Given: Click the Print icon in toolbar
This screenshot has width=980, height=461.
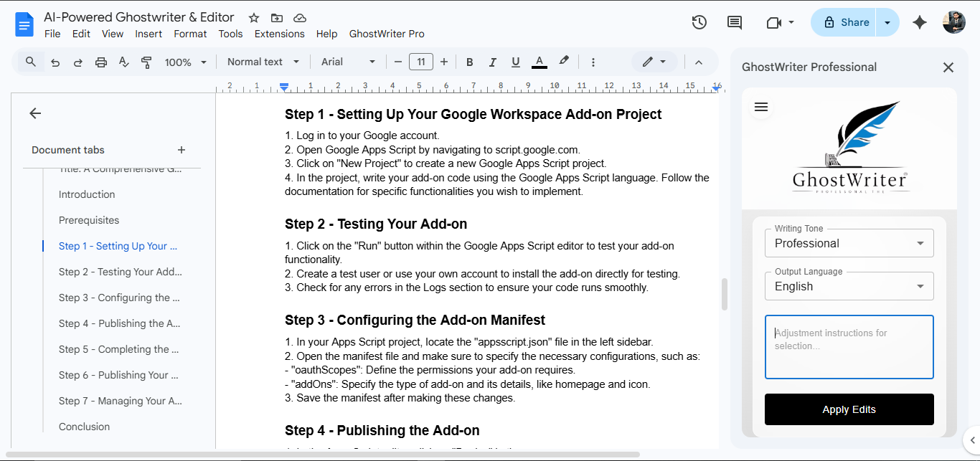Looking at the screenshot, I should tap(100, 62).
